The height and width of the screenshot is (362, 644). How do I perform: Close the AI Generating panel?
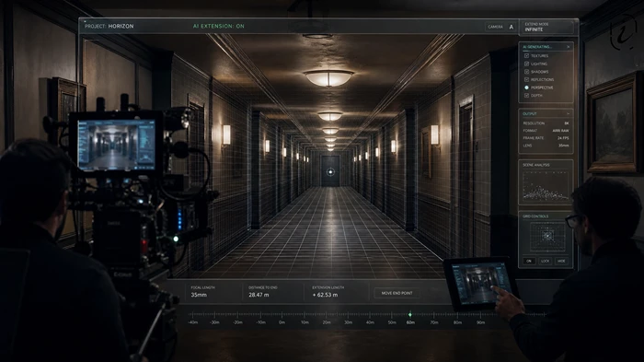[568, 47]
